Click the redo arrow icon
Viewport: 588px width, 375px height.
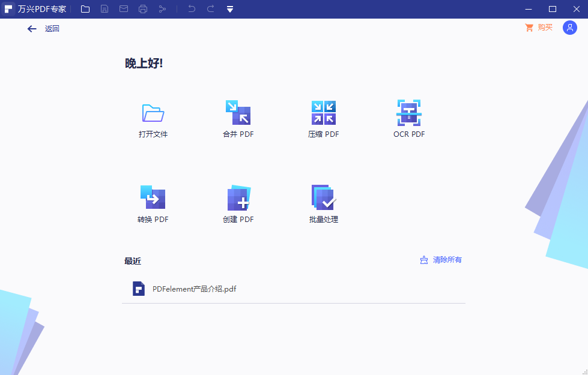210,9
